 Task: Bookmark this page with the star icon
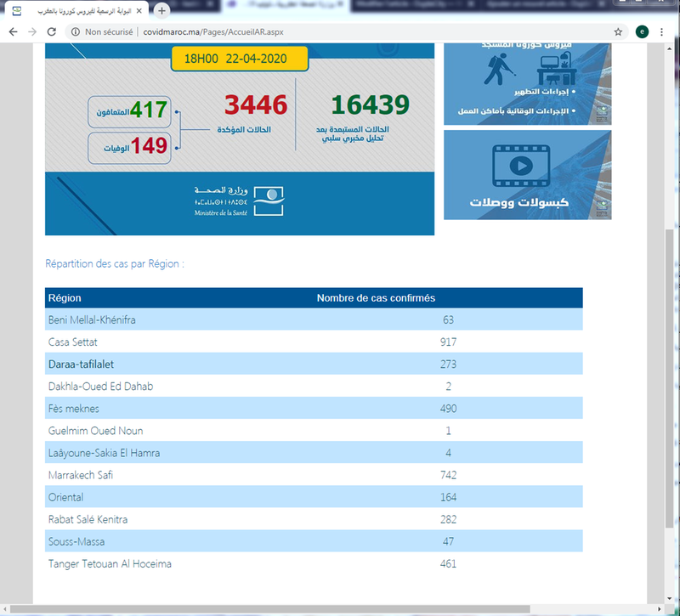tap(618, 31)
